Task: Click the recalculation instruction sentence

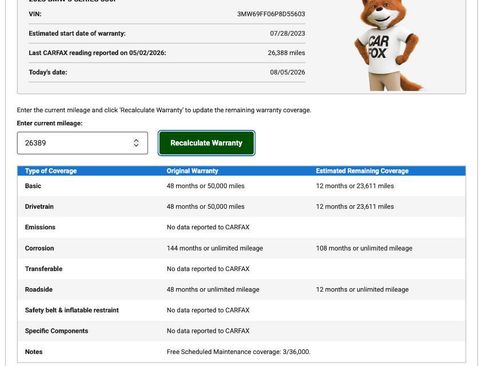Action: (x=164, y=110)
